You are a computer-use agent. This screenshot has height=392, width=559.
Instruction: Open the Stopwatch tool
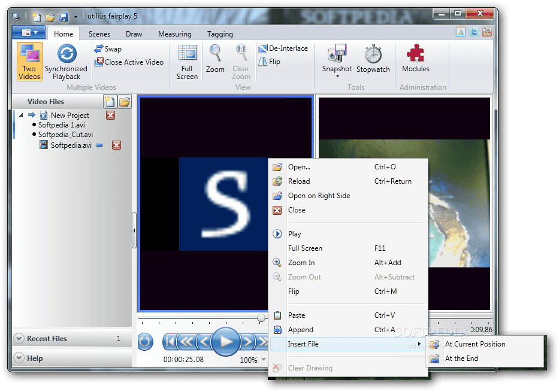point(373,59)
